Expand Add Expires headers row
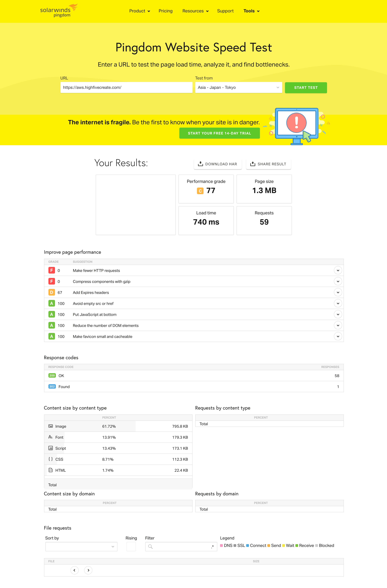 tap(338, 292)
